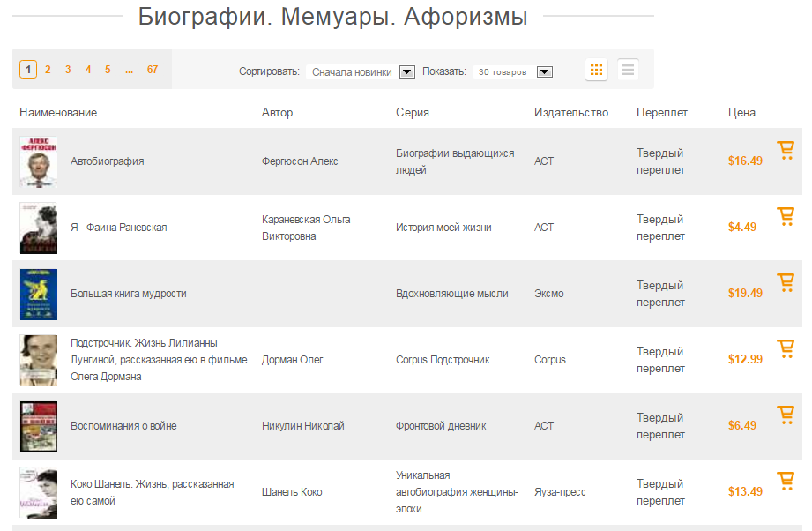Screen dimensions: 812x531
Task: Select the $16.49 price
Action: coord(745,161)
